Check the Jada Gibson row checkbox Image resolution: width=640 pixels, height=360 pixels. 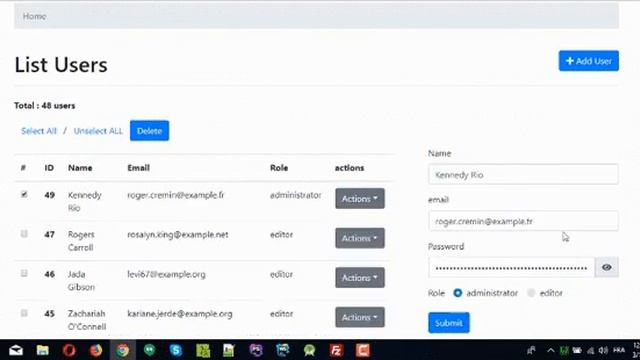24,273
